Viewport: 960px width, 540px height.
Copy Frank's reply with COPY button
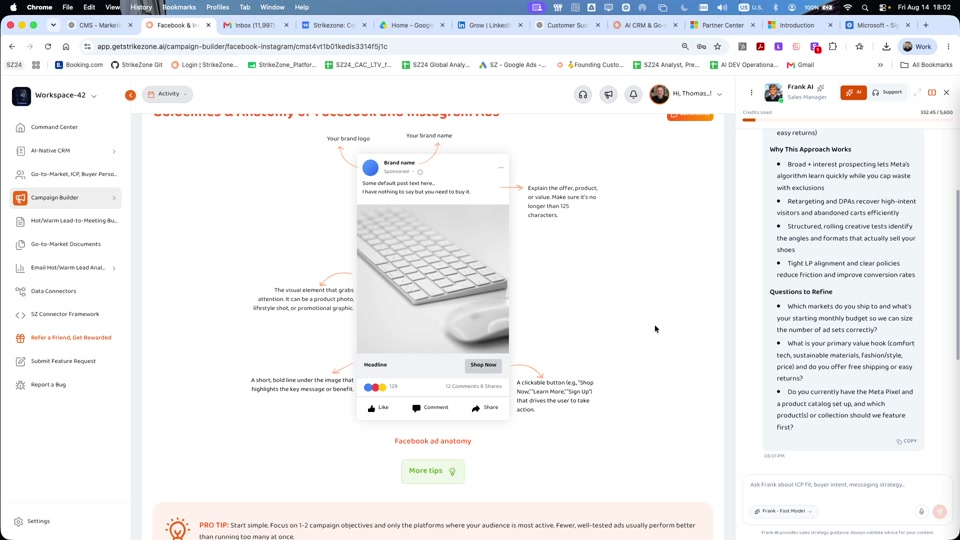[907, 441]
